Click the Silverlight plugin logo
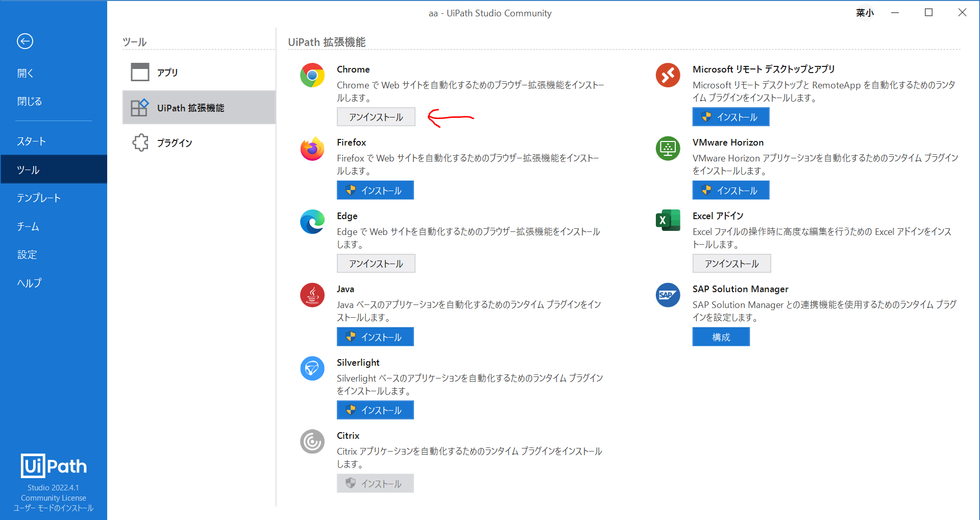The width and height of the screenshot is (980, 520). coord(312,369)
